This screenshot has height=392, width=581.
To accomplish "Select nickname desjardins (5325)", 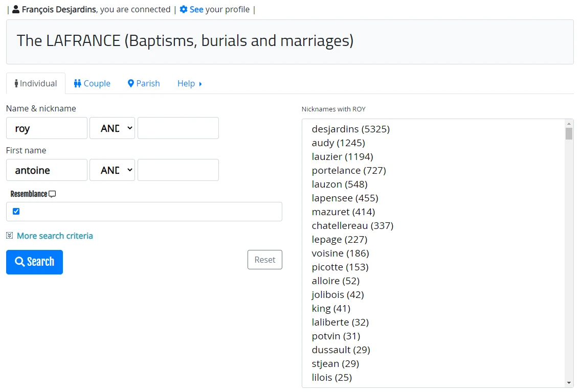I will [350, 129].
